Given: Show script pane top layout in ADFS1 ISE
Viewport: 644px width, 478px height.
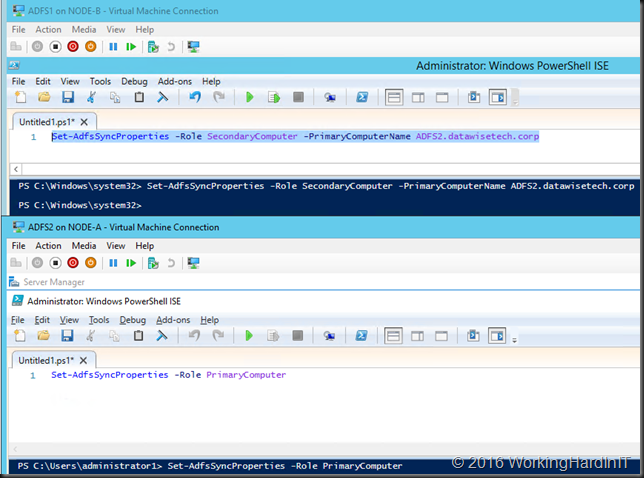Looking at the screenshot, I should [394, 98].
